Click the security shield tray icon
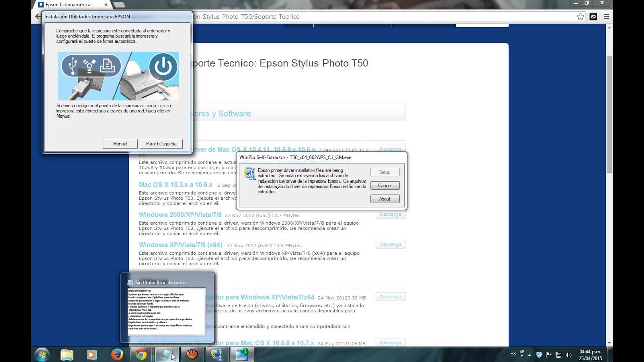Viewport: 644px width, 362px height. click(x=539, y=354)
